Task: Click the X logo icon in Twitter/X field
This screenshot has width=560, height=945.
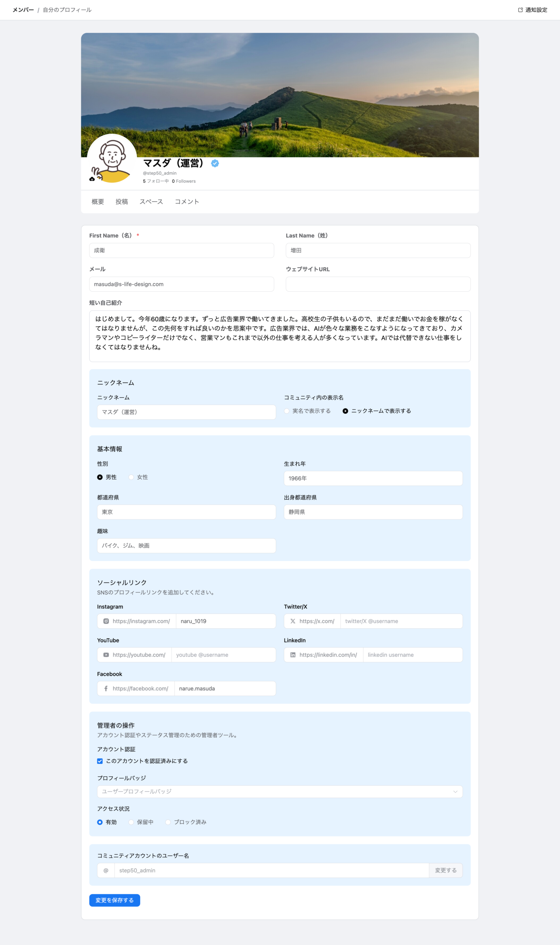Action: point(293,621)
